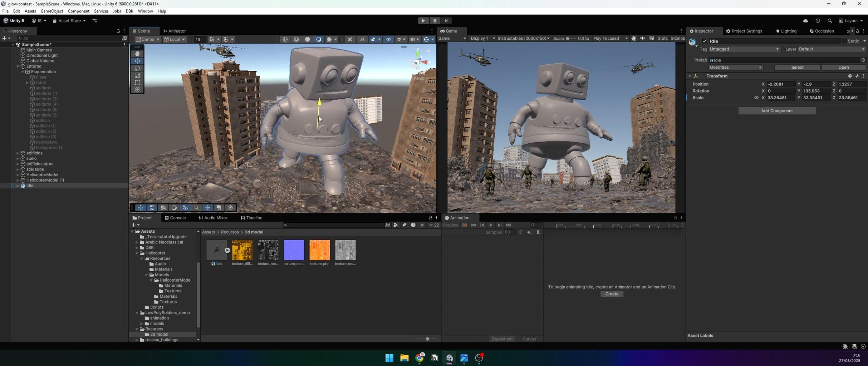Collapse the Transform component foldout
Screen dimensions: 868x366
(690, 76)
